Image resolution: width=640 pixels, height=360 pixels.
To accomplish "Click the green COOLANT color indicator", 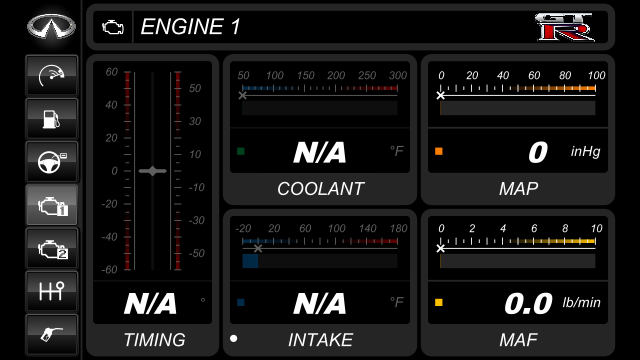I will [x=241, y=151].
